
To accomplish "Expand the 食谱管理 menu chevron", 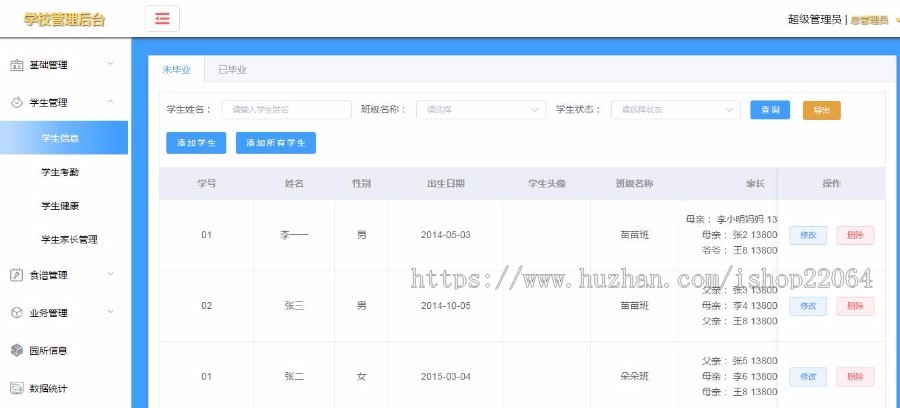I will (x=110, y=274).
